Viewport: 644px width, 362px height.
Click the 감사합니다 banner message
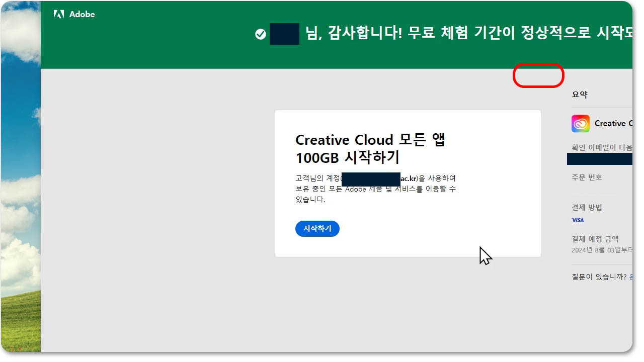click(x=468, y=34)
